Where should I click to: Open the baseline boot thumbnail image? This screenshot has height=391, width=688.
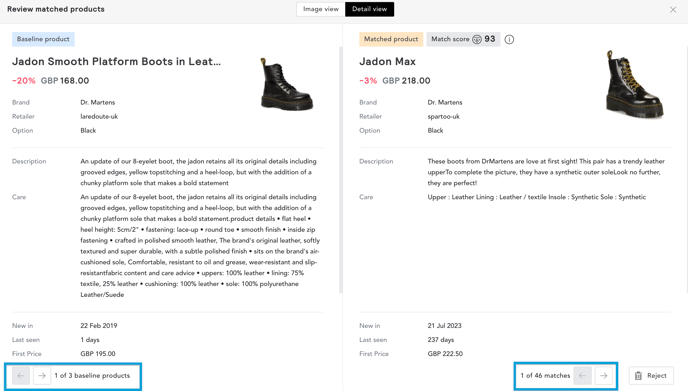(287, 84)
